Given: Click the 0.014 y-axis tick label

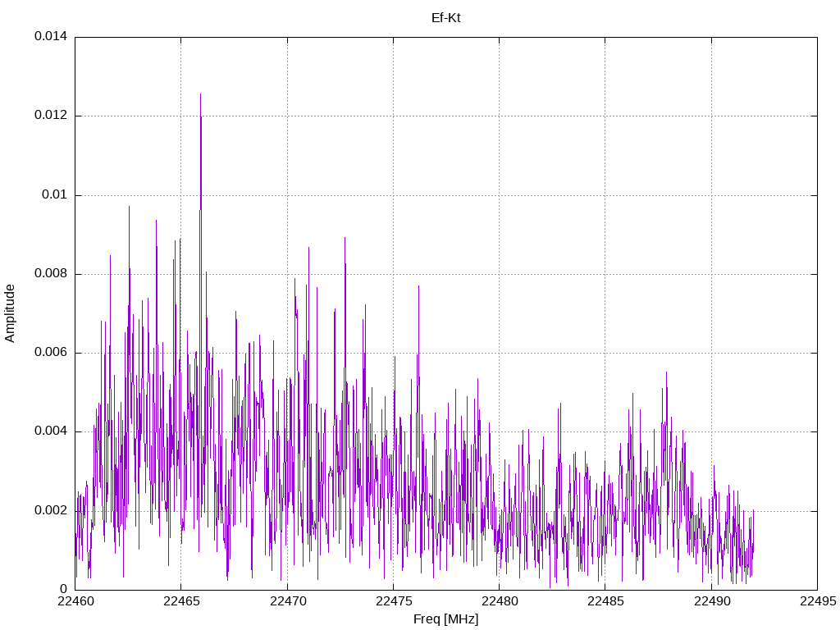Looking at the screenshot, I should tap(50, 37).
